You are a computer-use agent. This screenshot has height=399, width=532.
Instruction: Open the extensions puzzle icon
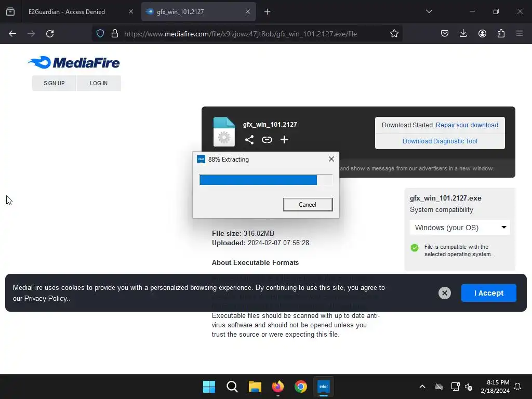501,34
